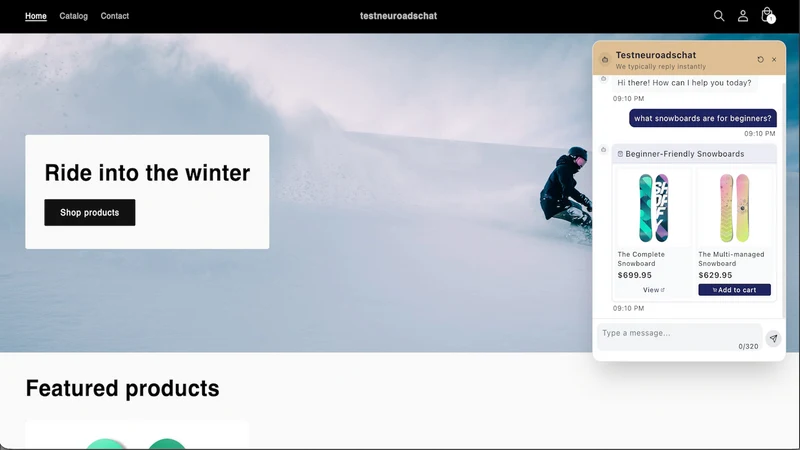Open the Catalog menu item
The height and width of the screenshot is (450, 800).
point(73,16)
